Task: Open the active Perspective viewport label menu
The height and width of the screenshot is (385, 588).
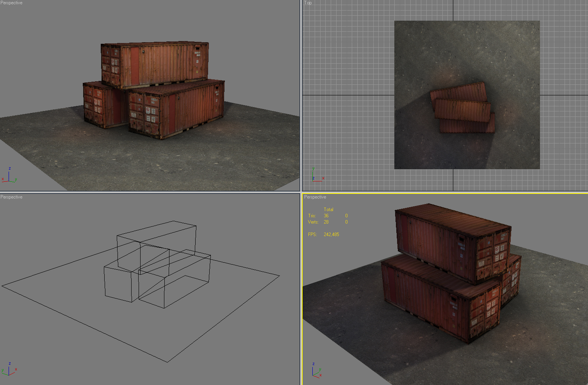Action: (315, 197)
